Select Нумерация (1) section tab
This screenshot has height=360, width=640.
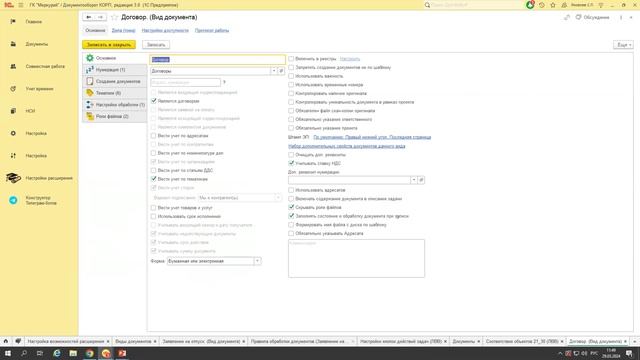click(x=115, y=70)
